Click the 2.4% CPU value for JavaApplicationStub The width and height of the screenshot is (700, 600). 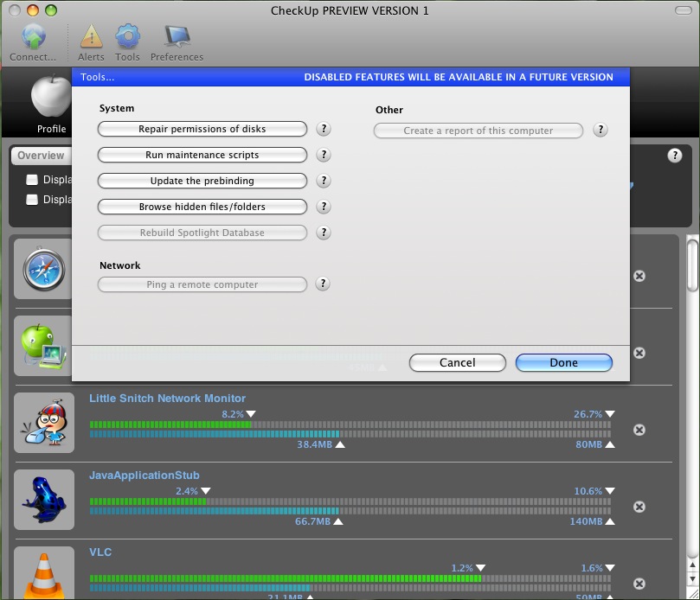click(187, 491)
